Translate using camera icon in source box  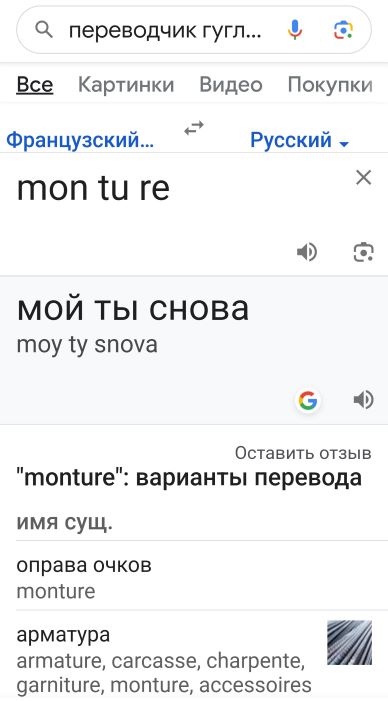point(363,253)
